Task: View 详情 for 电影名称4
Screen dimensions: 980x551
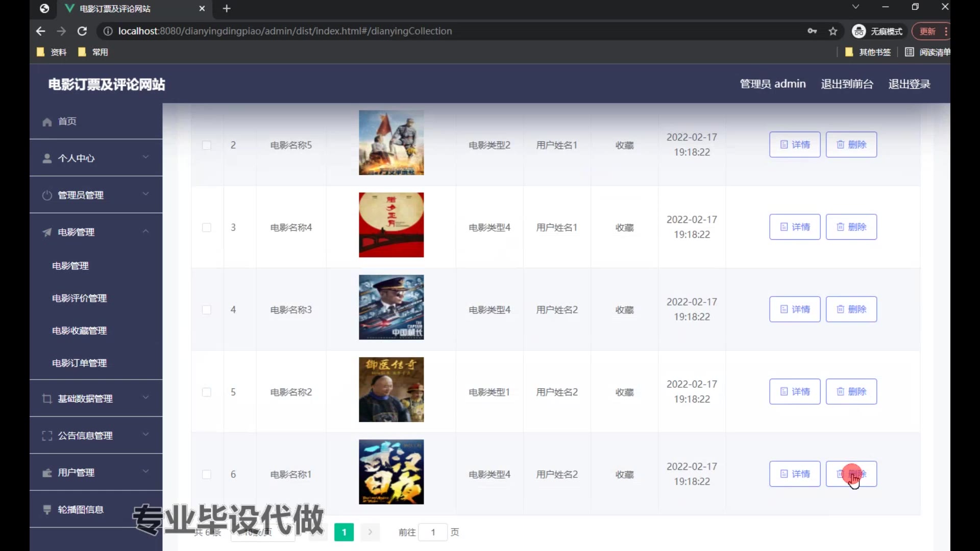Action: pyautogui.click(x=795, y=227)
